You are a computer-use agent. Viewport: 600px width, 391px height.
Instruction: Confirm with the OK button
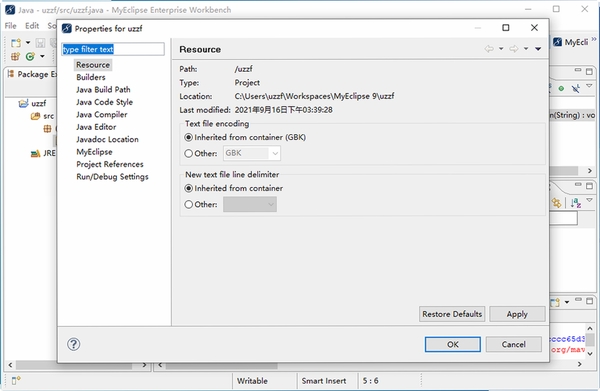point(453,344)
